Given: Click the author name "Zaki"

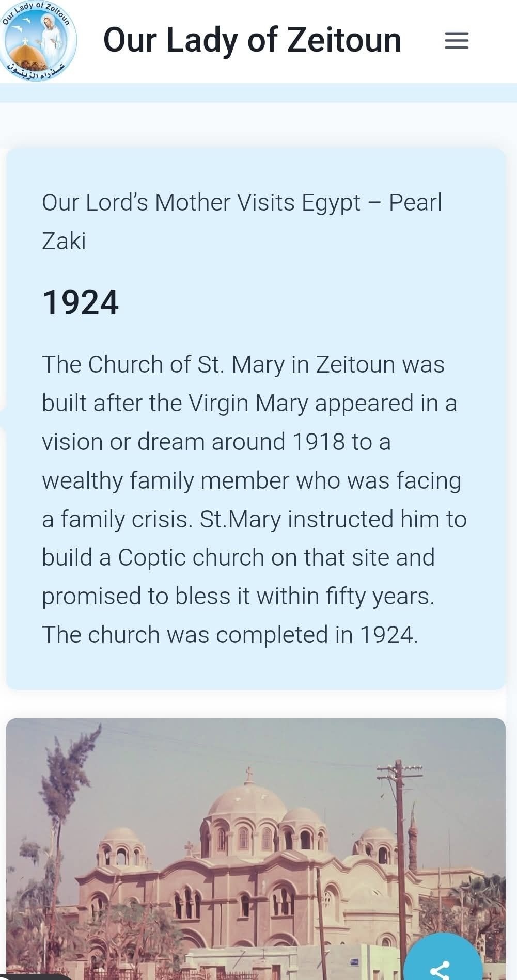Looking at the screenshot, I should (64, 241).
